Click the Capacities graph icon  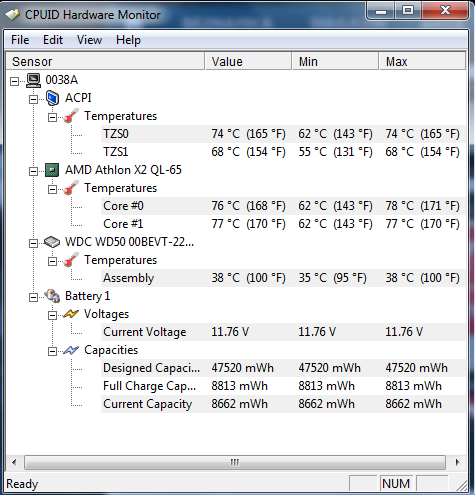pos(71,350)
